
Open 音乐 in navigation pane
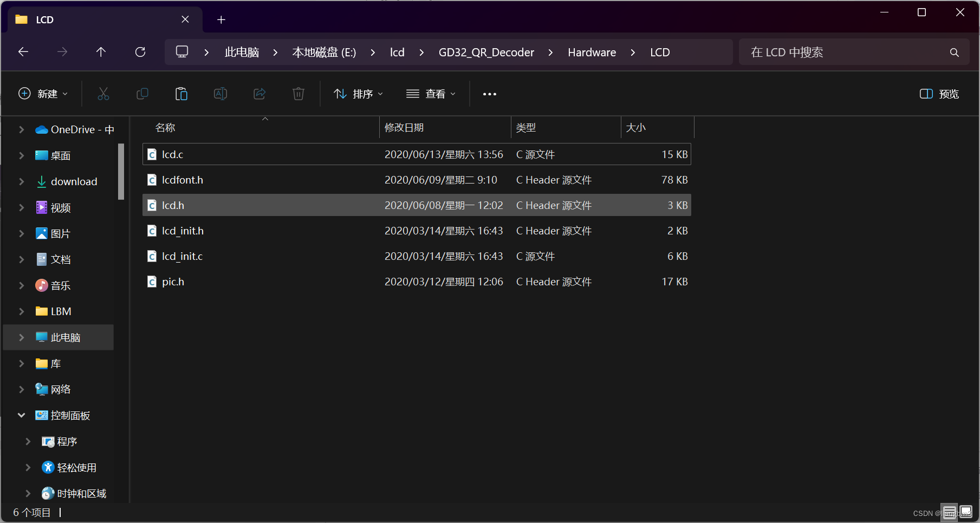click(61, 285)
